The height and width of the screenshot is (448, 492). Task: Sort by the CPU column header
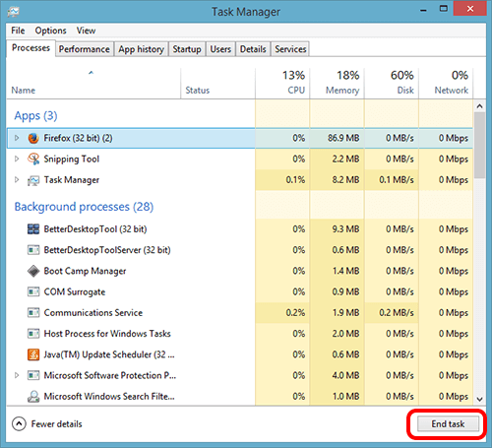282,83
